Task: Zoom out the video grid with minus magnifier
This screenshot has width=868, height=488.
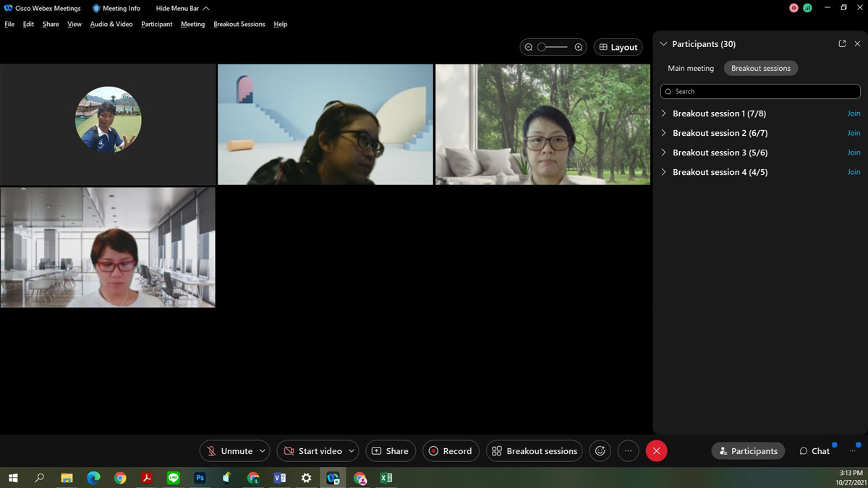Action: pyautogui.click(x=529, y=47)
